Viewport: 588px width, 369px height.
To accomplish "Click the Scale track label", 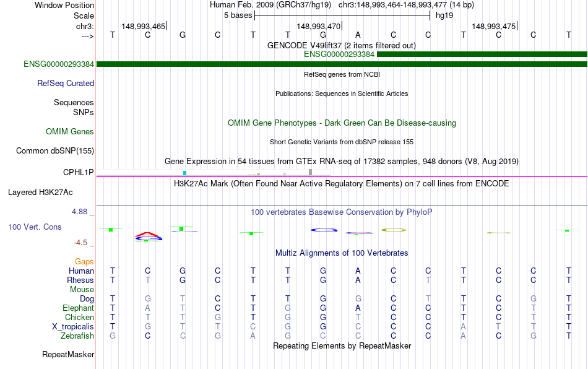I will point(84,15).
